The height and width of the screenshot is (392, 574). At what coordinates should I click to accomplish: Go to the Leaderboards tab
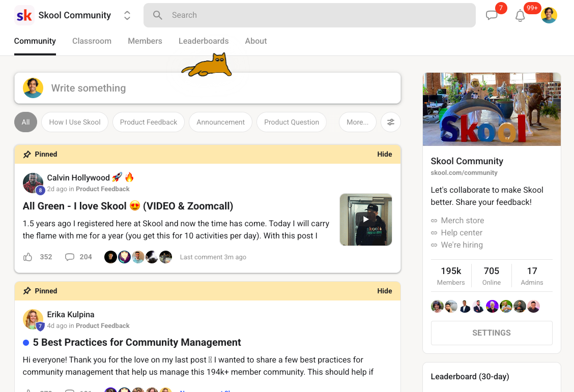204,41
